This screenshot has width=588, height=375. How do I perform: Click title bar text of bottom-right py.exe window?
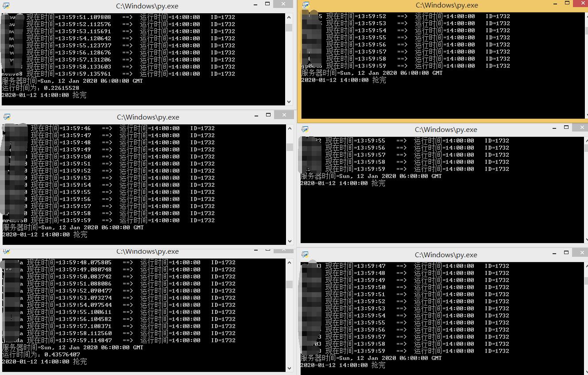pyautogui.click(x=446, y=255)
